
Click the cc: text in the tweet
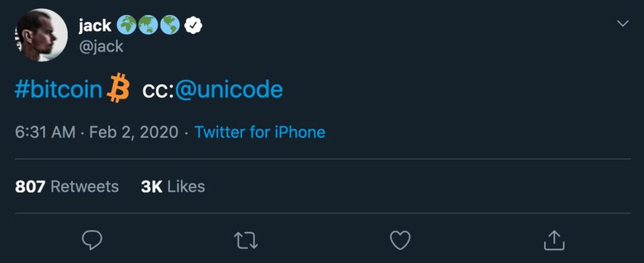(158, 91)
